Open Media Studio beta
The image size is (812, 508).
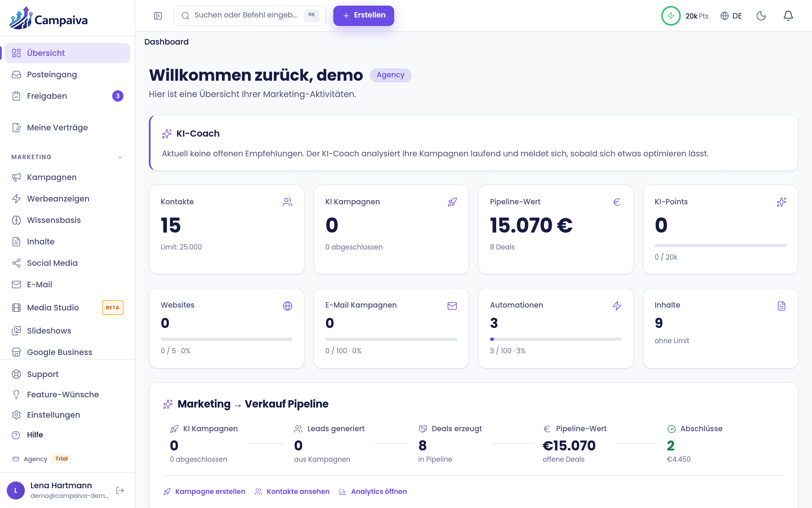coord(67,308)
